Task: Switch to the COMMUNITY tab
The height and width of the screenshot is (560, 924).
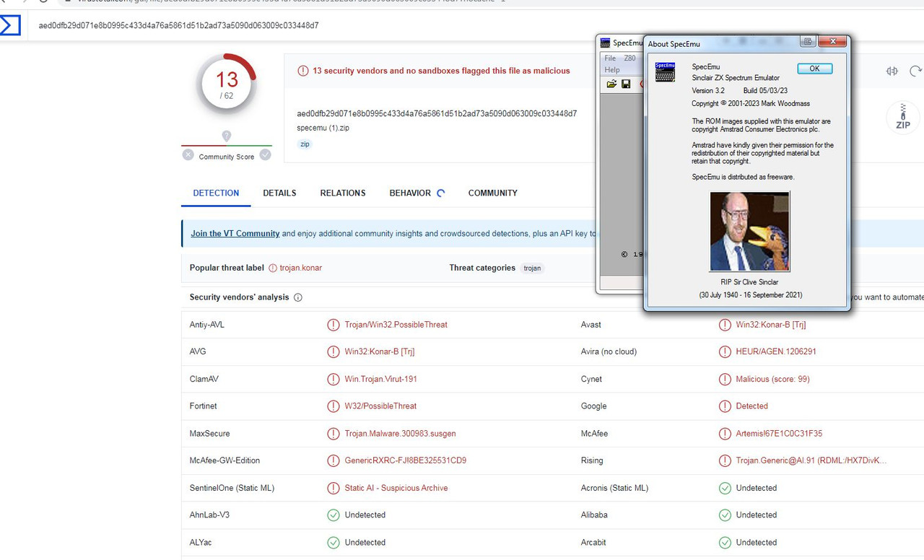Action: click(492, 193)
